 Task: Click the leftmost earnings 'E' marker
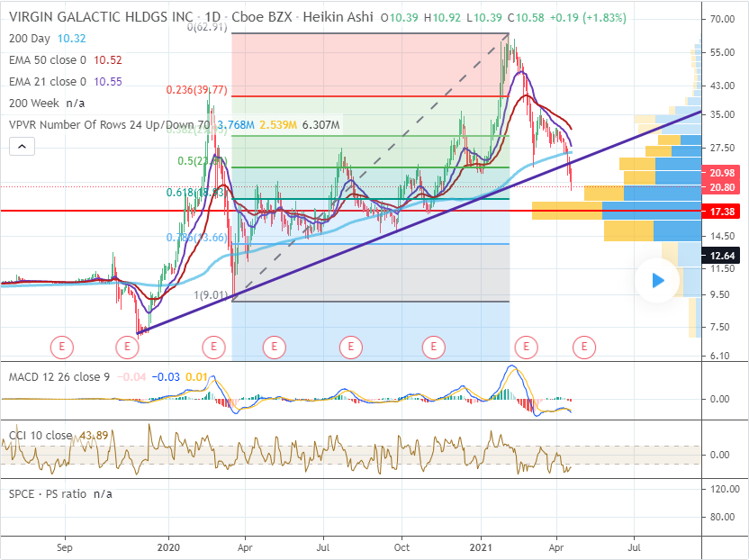tap(62, 346)
